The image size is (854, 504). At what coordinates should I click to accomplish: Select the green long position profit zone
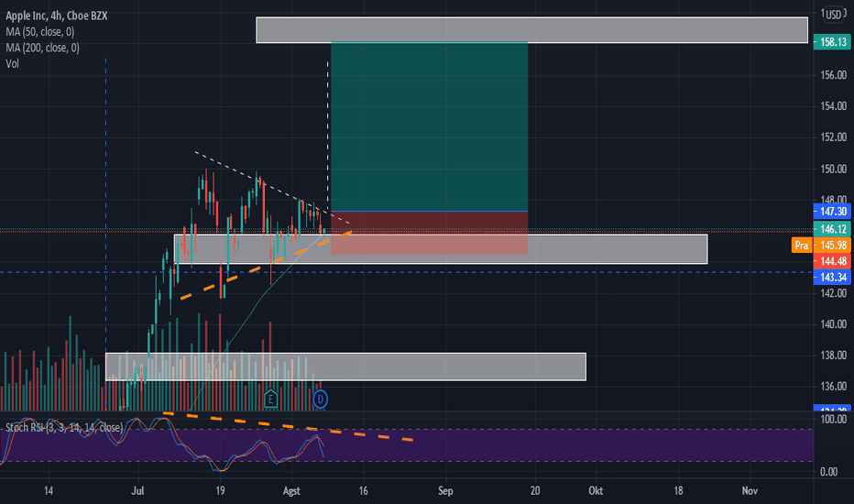coord(429,126)
